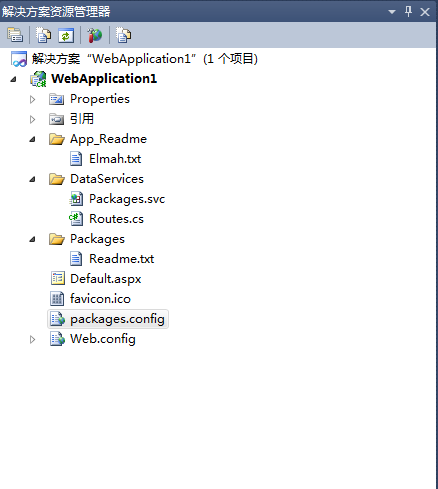The width and height of the screenshot is (438, 489).
Task: Select the 引用 tree item label
Action: click(x=82, y=119)
